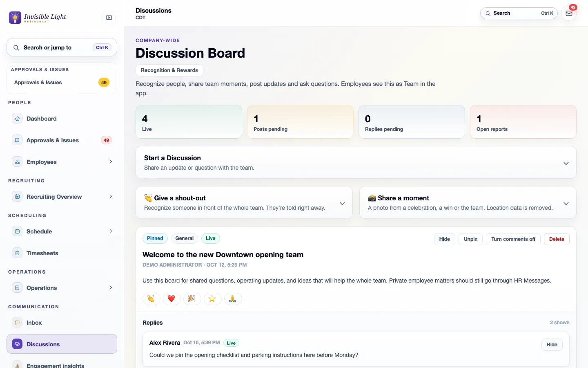This screenshot has width=588, height=368.
Task: Expand the Give a shout-out panel
Action: (x=244, y=203)
